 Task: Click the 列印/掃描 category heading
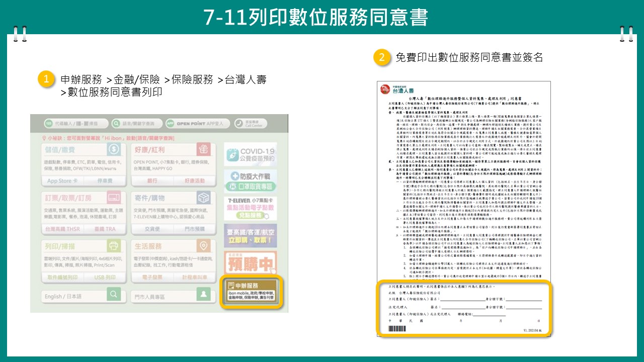[59, 246]
